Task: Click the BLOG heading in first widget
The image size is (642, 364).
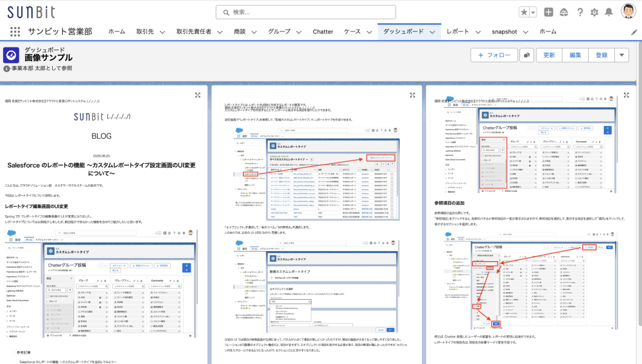Action: tap(101, 136)
